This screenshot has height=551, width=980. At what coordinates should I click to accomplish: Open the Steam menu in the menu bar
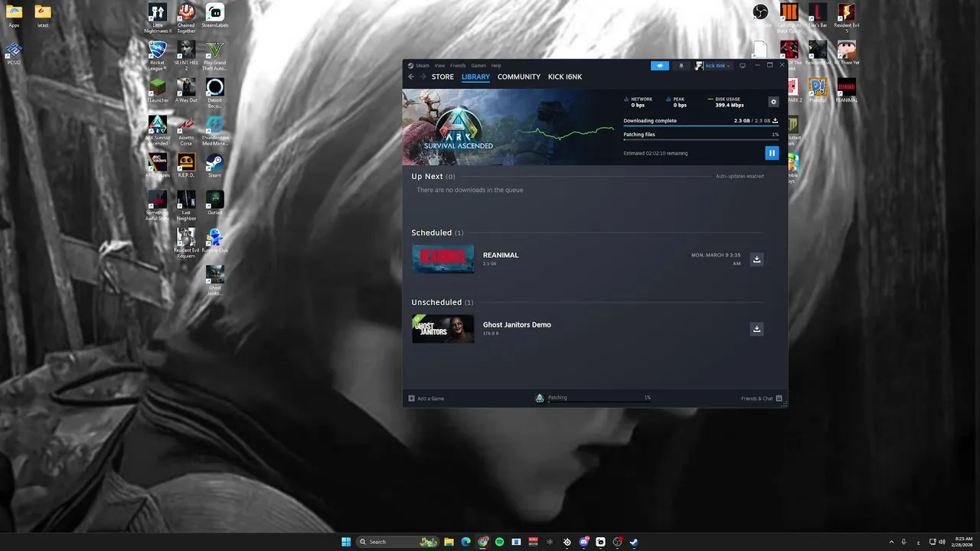[422, 66]
